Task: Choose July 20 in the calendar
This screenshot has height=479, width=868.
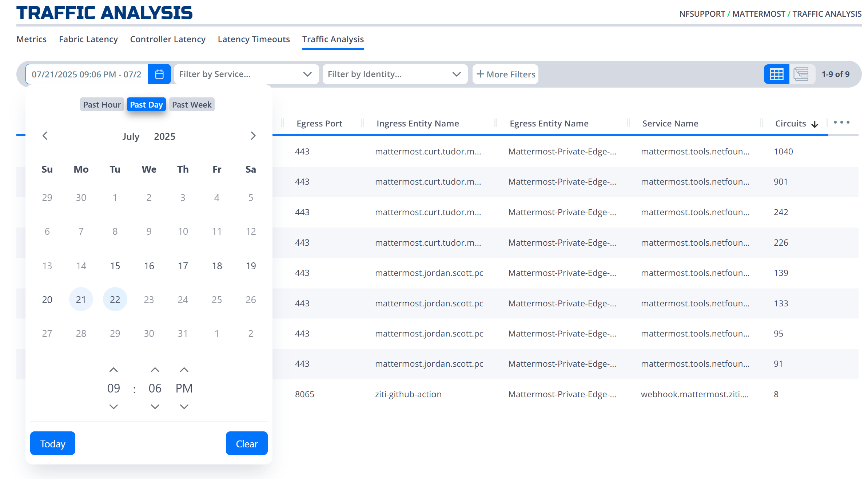Action: tap(47, 299)
